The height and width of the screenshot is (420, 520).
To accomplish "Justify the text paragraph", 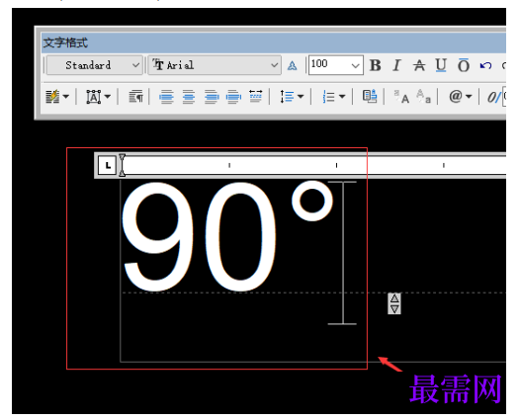I will [x=233, y=97].
